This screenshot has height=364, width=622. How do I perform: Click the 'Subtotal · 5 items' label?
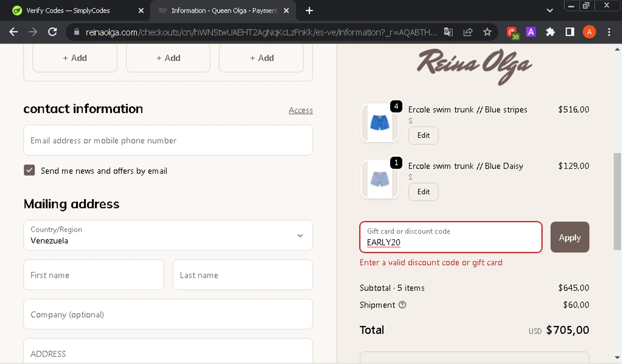pos(392,288)
